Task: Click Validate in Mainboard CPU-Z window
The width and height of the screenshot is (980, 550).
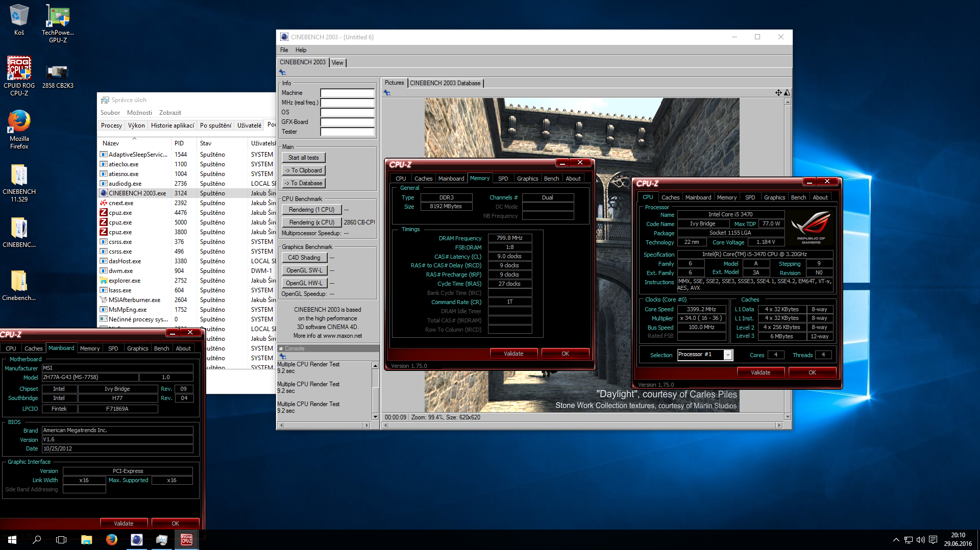Action: 124,523
